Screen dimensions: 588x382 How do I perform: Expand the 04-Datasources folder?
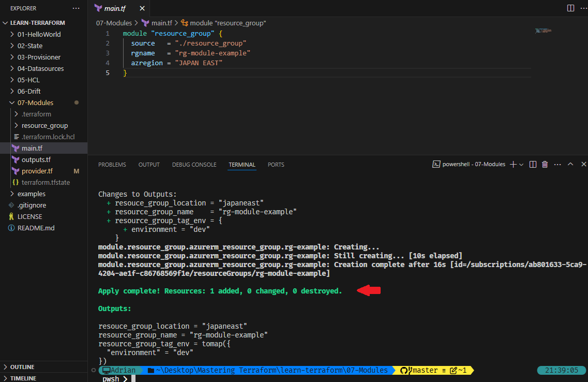[x=43, y=69]
